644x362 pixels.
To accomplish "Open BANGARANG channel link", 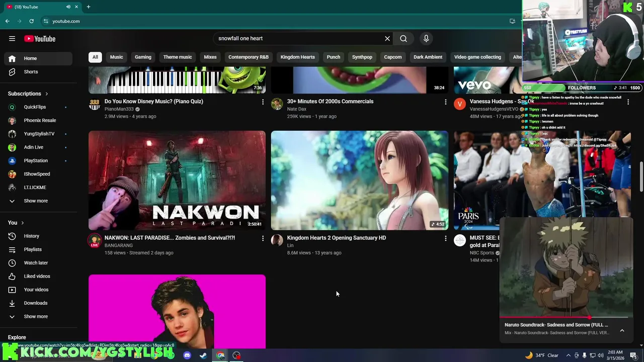I will 118,245.
